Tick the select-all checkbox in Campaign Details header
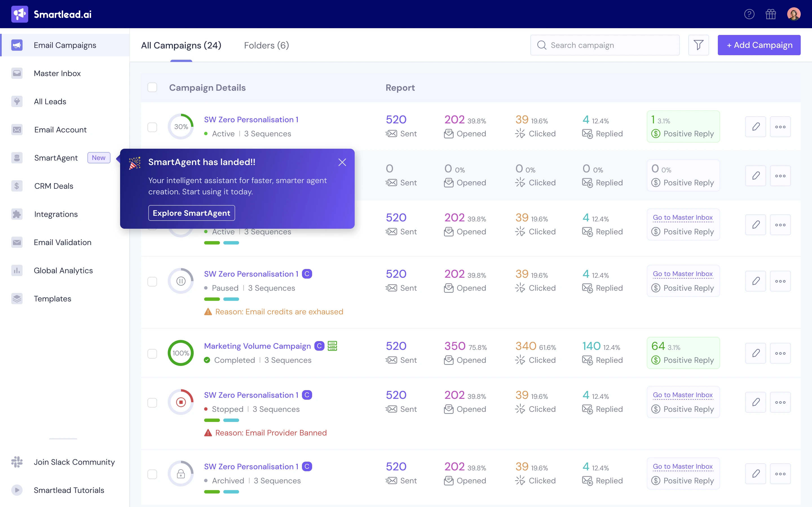Image resolution: width=812 pixels, height=507 pixels. click(152, 88)
